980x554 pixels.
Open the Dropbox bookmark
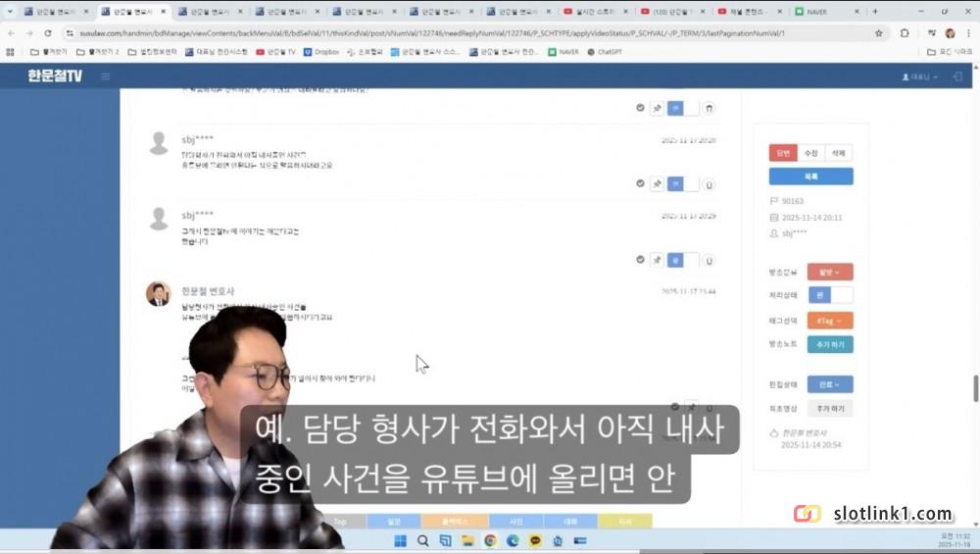321,52
